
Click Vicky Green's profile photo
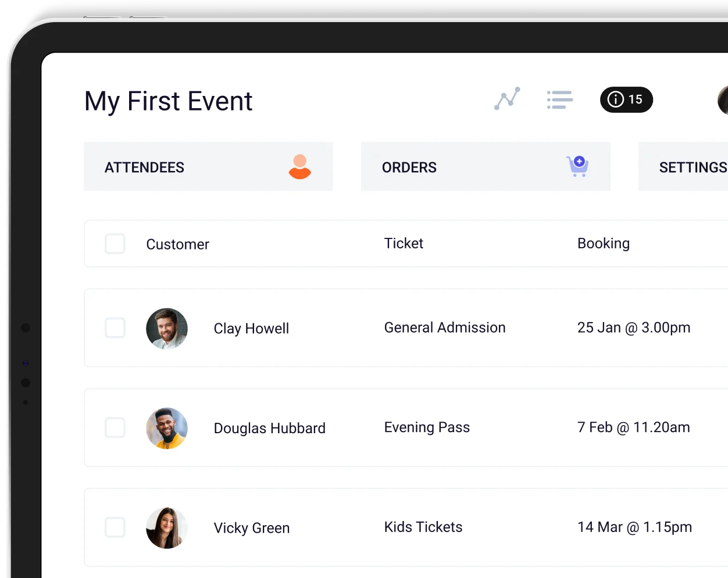(x=167, y=527)
